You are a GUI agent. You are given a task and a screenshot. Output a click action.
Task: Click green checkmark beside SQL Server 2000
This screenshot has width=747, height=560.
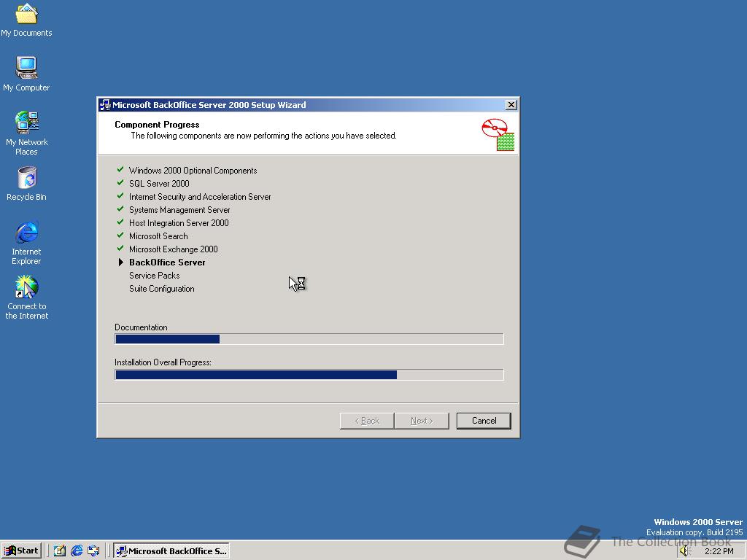coord(120,183)
